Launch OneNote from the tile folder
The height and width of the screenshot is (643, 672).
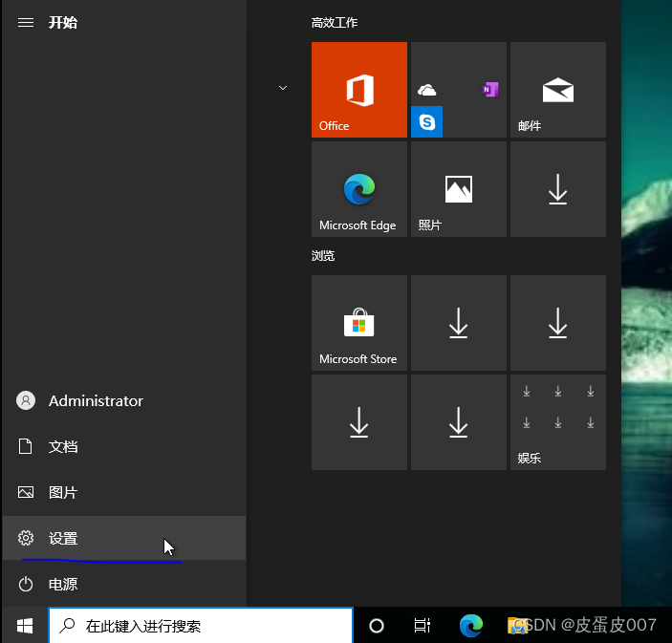pyautogui.click(x=490, y=90)
